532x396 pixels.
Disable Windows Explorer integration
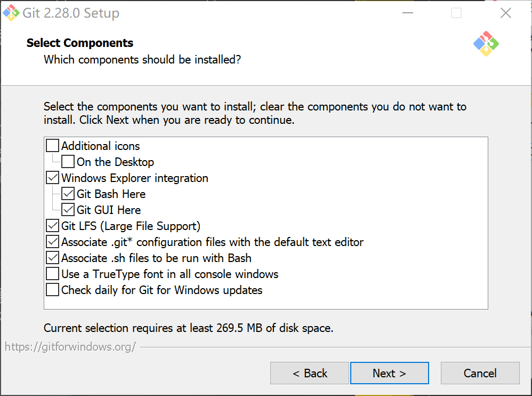click(x=52, y=177)
